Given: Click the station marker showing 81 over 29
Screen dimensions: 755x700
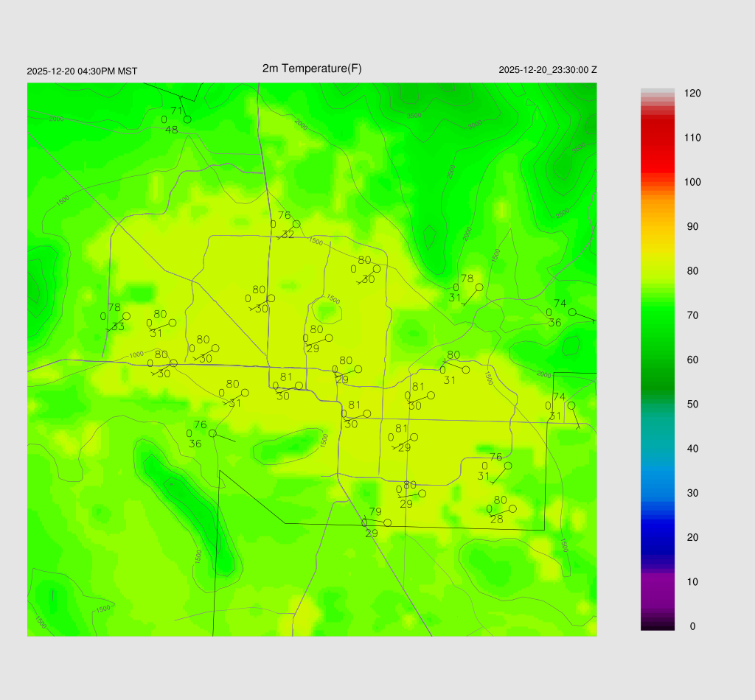Looking at the screenshot, I should (x=414, y=437).
